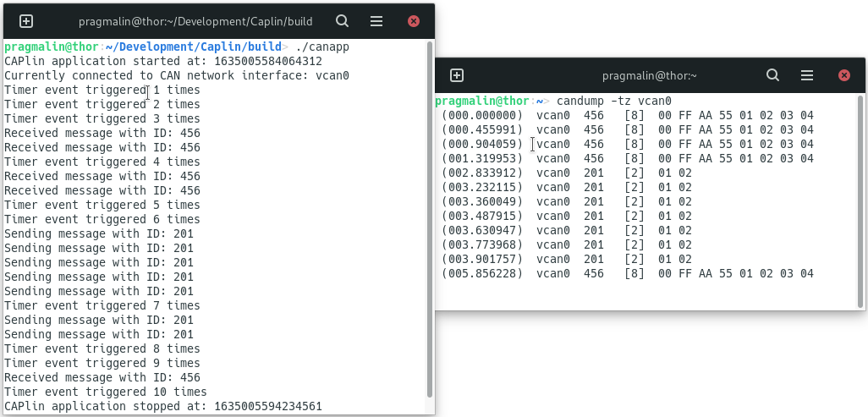The image size is (868, 417).
Task: Click the 'pragmalin@thor:~' window title
Action: pyautogui.click(x=650, y=75)
